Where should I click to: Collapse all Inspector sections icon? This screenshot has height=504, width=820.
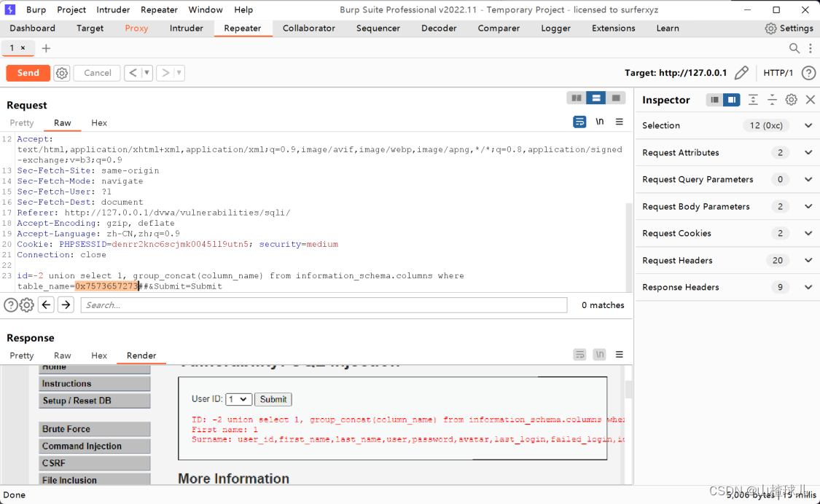(x=772, y=99)
